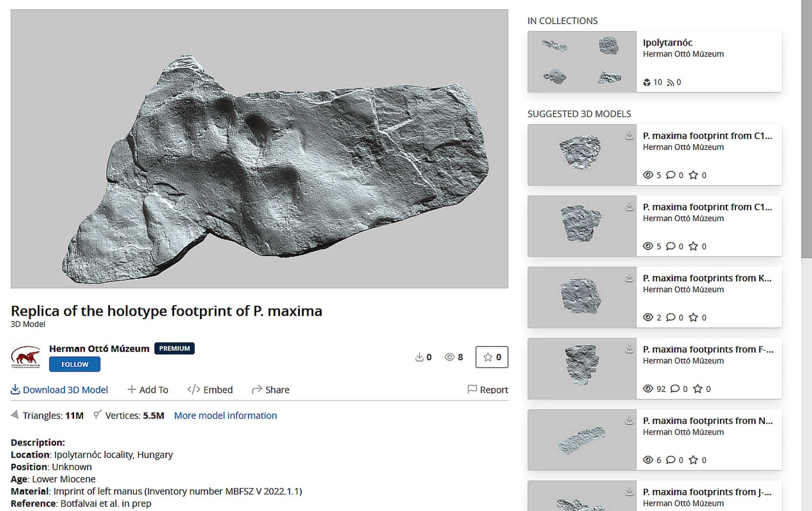
Task: Open the P. maxima footprints K... thumbnail
Action: (x=582, y=297)
